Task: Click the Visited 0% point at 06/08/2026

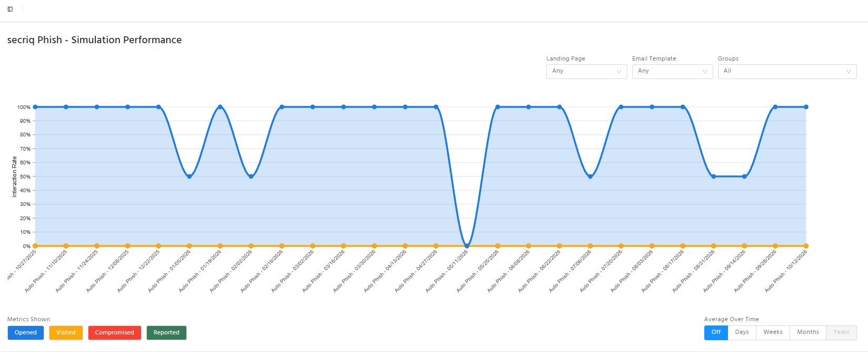Action: pos(528,246)
